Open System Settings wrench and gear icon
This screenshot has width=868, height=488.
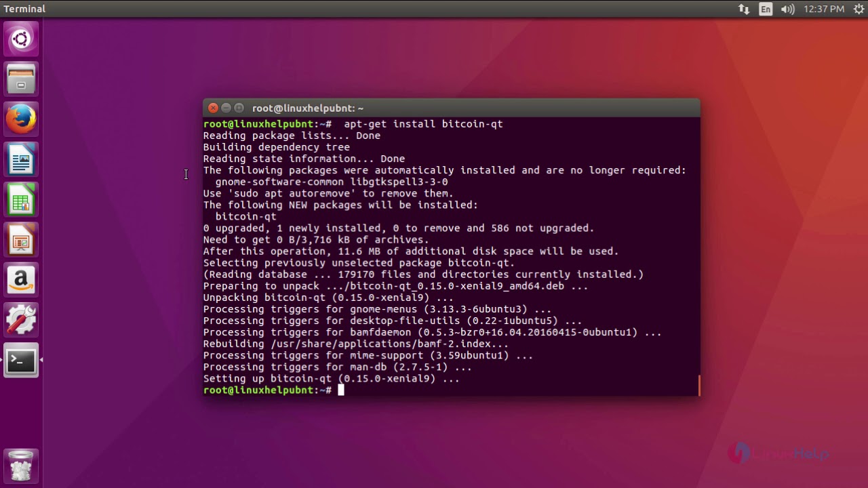click(21, 321)
